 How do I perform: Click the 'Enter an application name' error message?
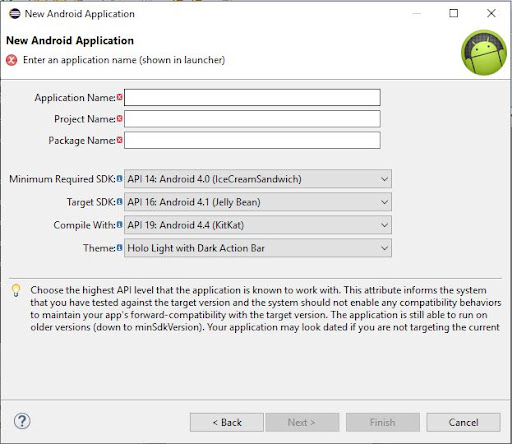[124, 60]
